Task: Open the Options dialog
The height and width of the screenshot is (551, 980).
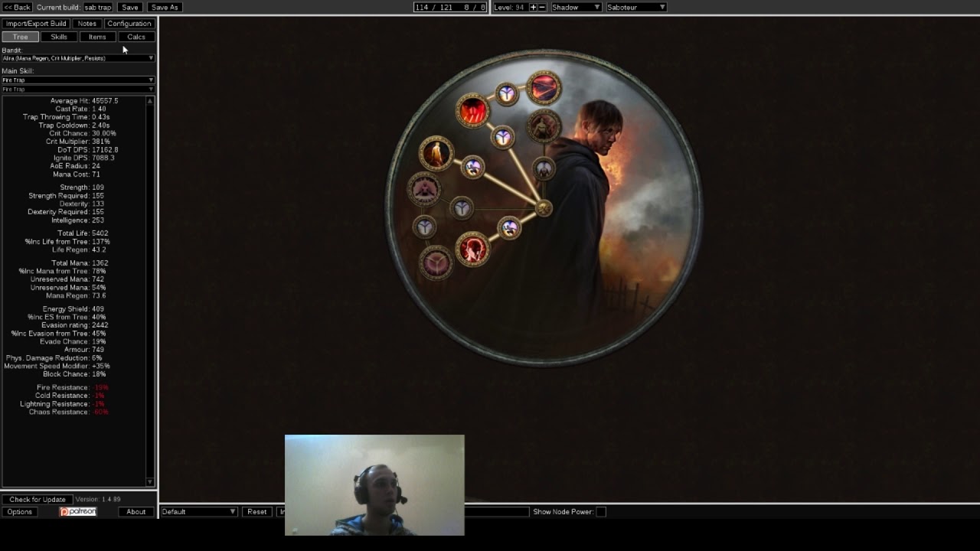Action: click(x=20, y=511)
